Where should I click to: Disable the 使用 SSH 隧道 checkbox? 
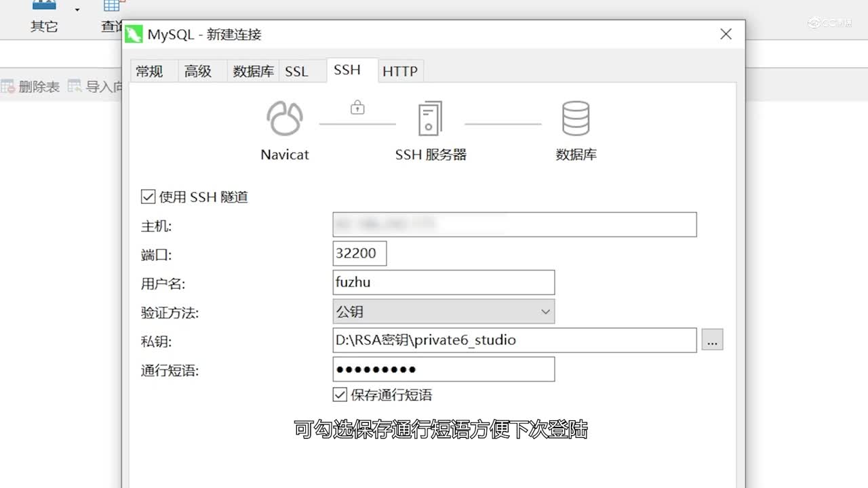(x=148, y=197)
